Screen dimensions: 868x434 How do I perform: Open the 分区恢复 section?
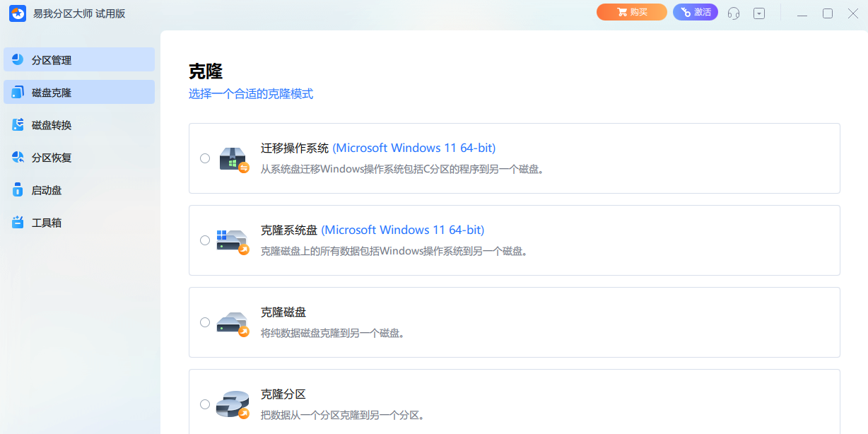click(79, 158)
